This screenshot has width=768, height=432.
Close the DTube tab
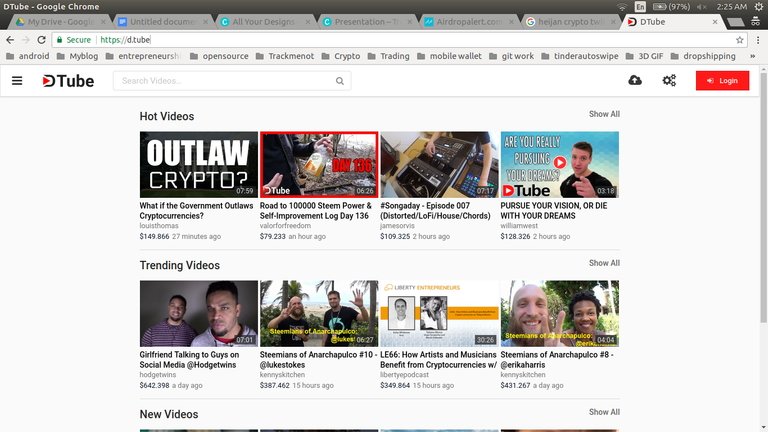point(715,22)
